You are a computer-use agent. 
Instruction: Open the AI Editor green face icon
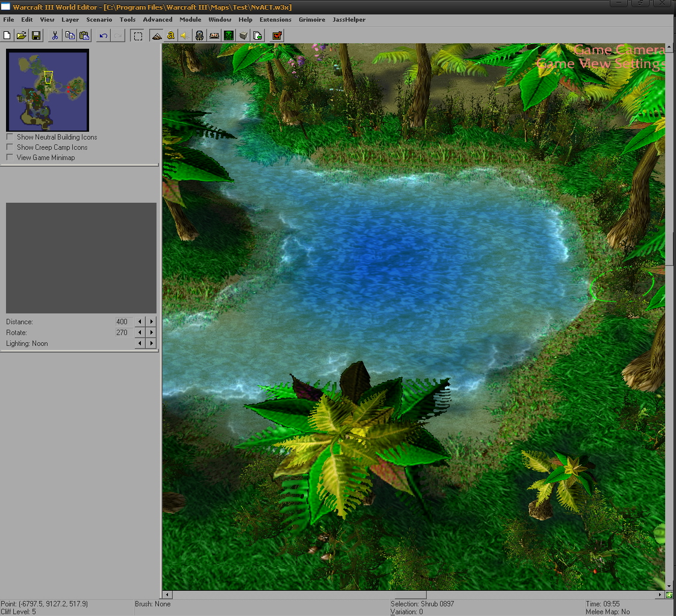[x=229, y=35]
